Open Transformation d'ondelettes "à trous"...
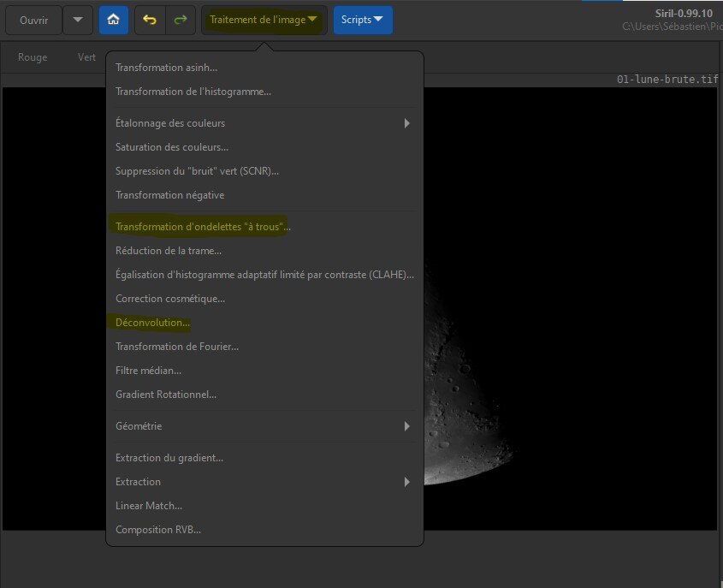 coord(264,227)
